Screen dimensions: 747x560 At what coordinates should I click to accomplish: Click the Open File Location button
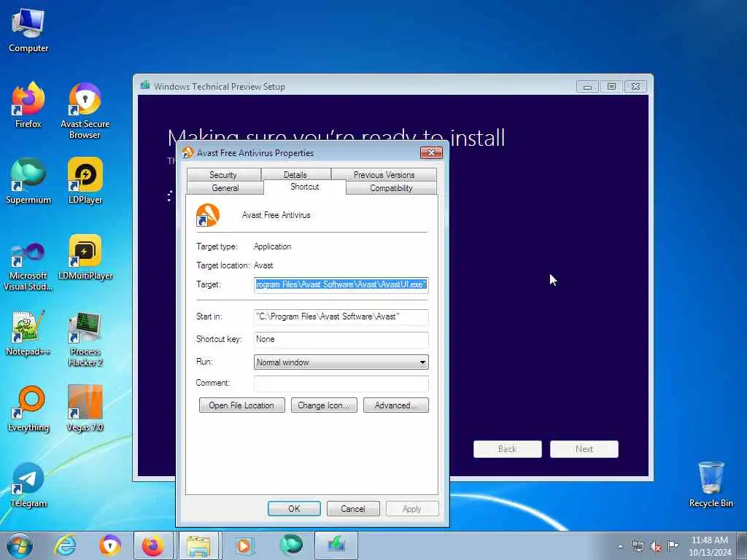241,405
